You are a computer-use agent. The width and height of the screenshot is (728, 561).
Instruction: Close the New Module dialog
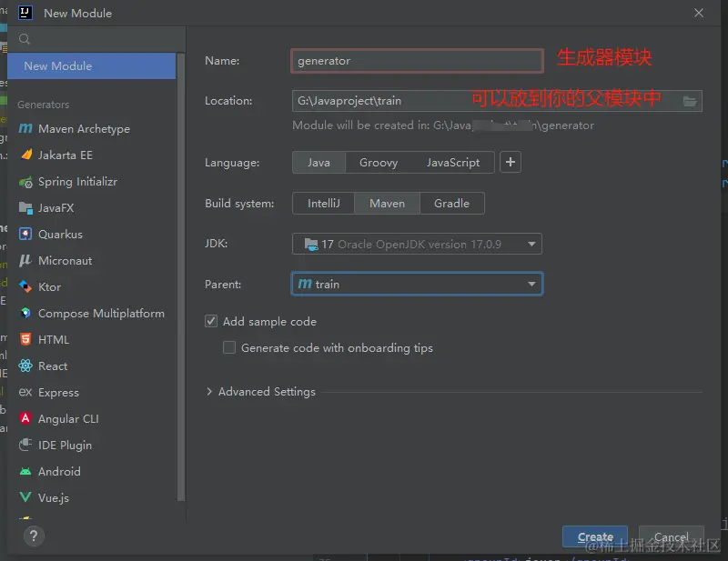699,13
